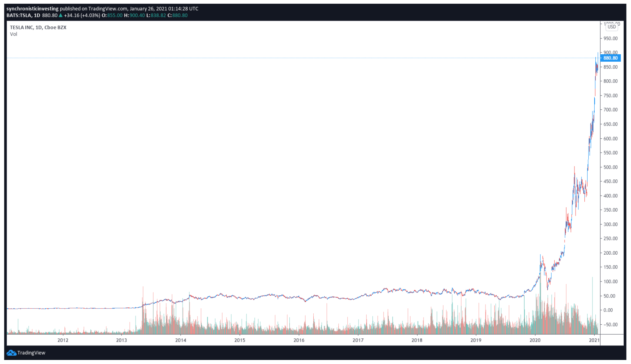Click the 2015 label on the time axis
Viewport: 631px width, 364px height.
click(240, 340)
